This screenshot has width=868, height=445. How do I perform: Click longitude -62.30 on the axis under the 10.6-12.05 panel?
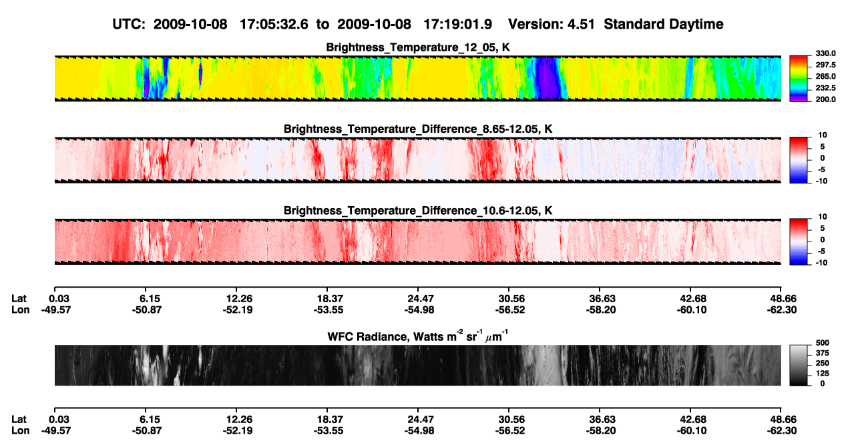tap(781, 309)
